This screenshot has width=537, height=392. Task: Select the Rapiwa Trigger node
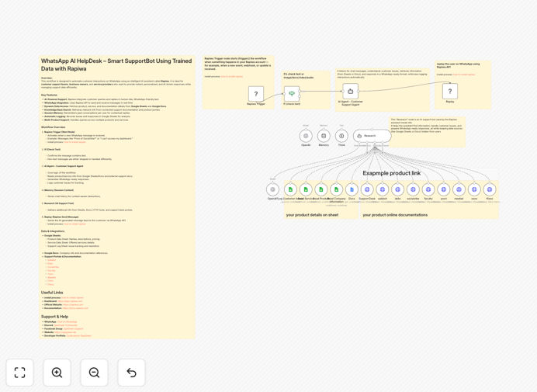tap(256, 94)
